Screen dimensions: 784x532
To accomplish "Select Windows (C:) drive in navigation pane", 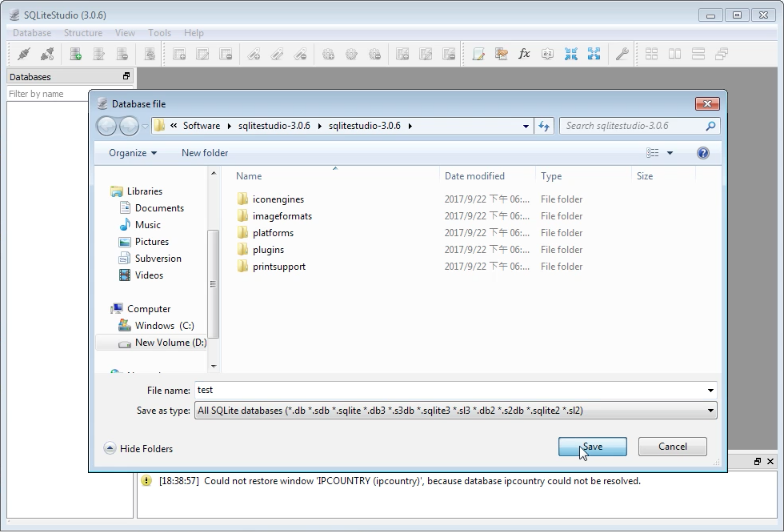I will (164, 326).
